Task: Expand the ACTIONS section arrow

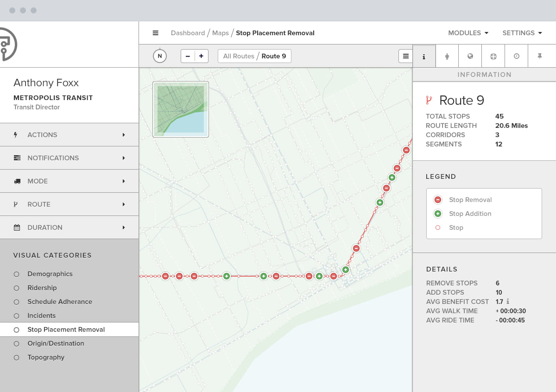Action: click(x=124, y=135)
